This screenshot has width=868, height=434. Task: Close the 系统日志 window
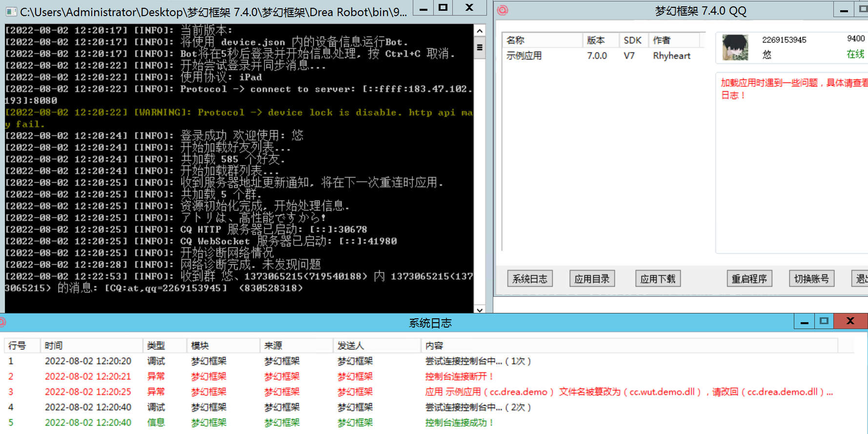[850, 321]
